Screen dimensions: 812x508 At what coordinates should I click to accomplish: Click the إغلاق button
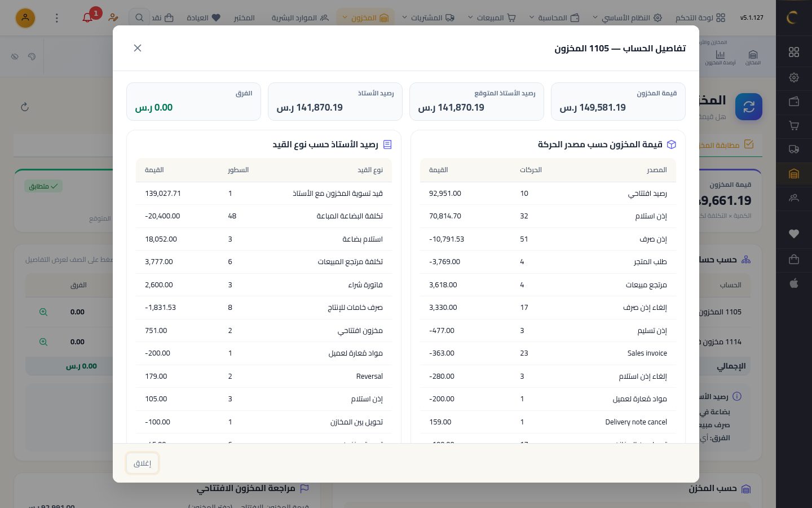[x=142, y=463]
